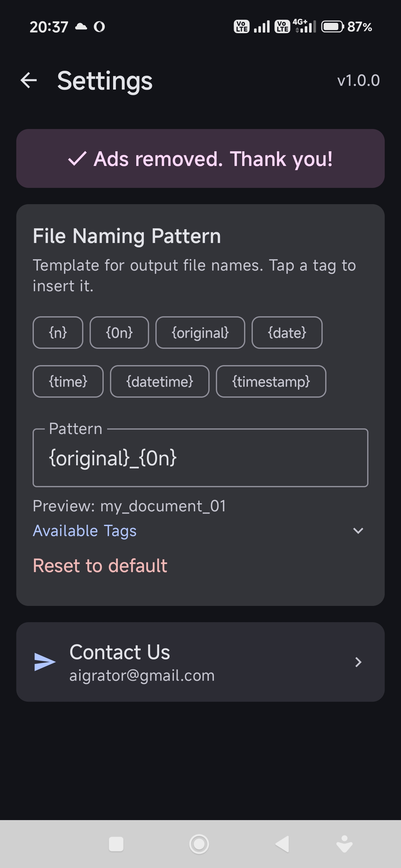Viewport: 401px width, 868px height.
Task: Tap the accessibility icon in navigation bar
Action: (x=344, y=844)
